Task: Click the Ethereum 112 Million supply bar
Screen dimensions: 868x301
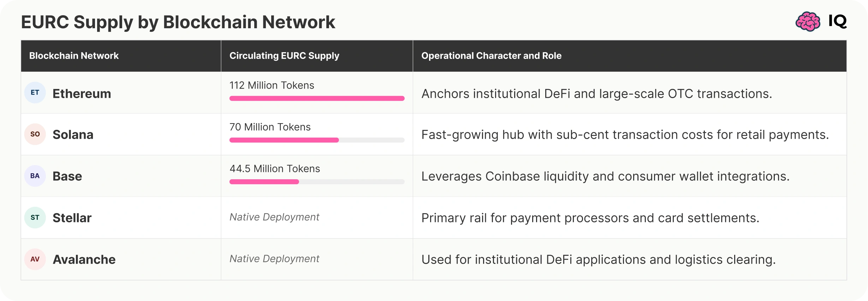Action: point(317,98)
